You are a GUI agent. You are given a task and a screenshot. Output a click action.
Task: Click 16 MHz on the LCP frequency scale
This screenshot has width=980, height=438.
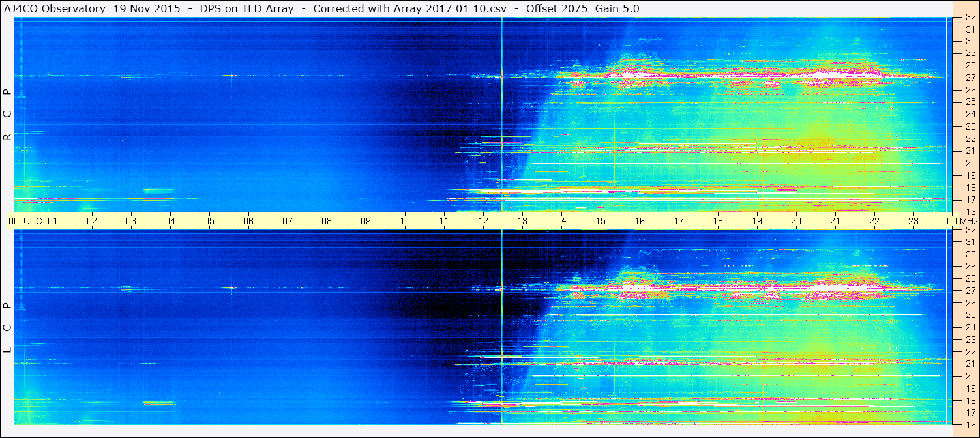(970, 424)
